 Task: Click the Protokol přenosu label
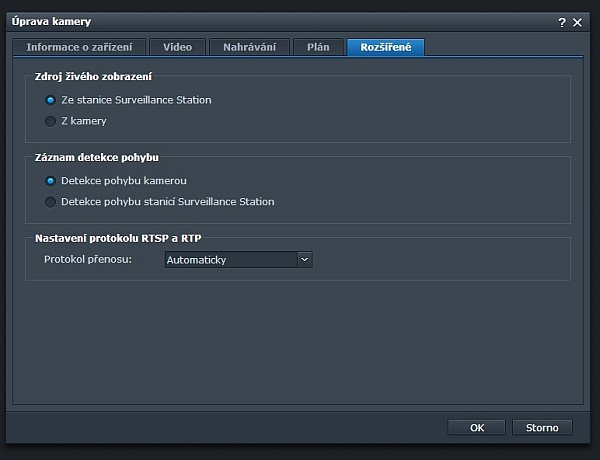(88, 259)
